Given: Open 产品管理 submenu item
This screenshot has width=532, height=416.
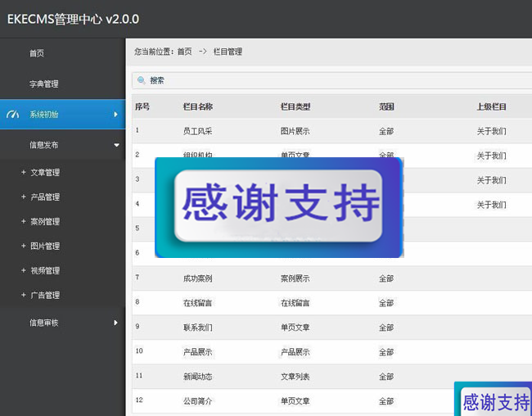Looking at the screenshot, I should [x=45, y=197].
